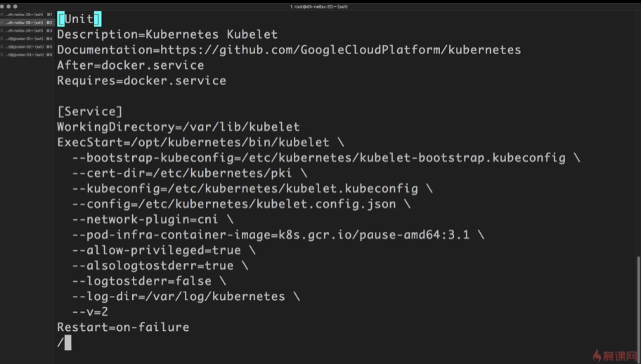Click the watermark logo in the bottom-right corner
Image resolution: width=641 pixels, height=364 pixels.
tap(615, 355)
